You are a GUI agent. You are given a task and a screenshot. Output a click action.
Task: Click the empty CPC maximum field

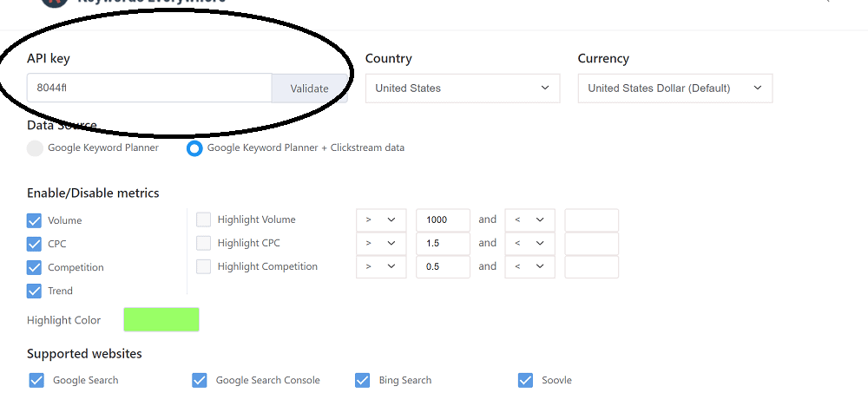[592, 244]
